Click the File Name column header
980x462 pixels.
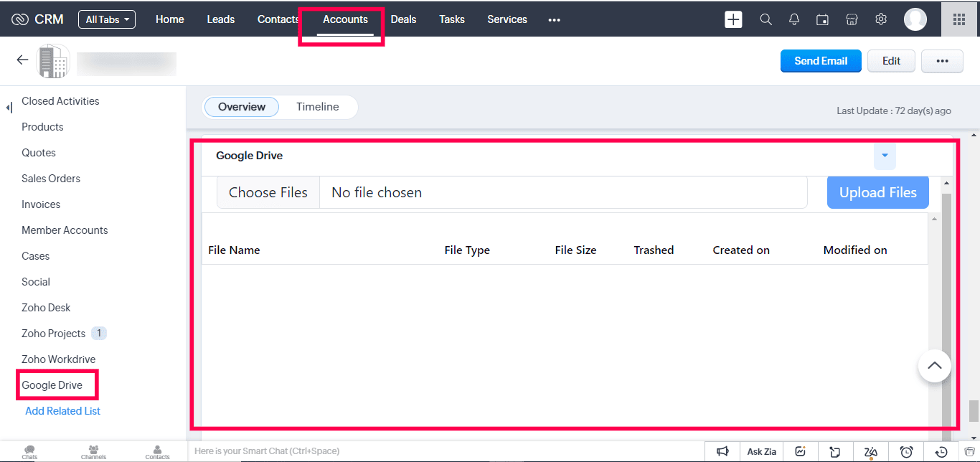click(x=234, y=250)
